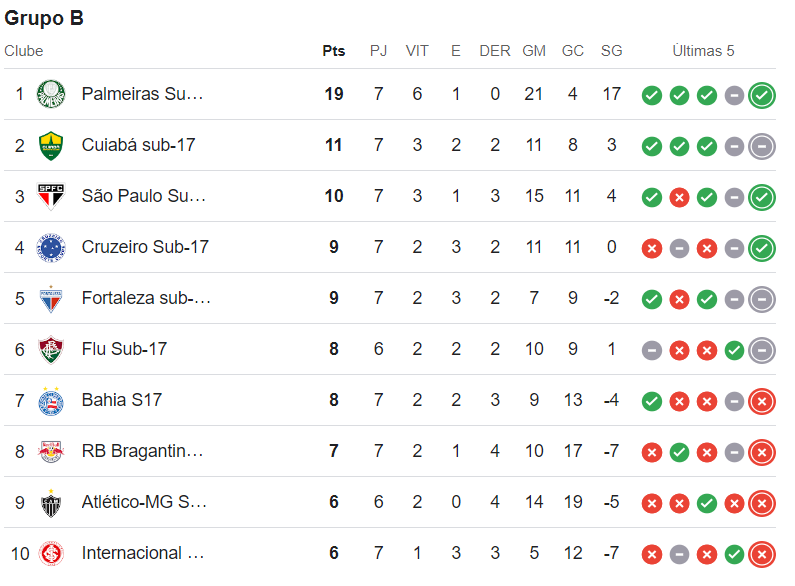Screen dimensions: 795x586
Task: Click the Flu Sub-17 club crest
Action: (x=50, y=349)
